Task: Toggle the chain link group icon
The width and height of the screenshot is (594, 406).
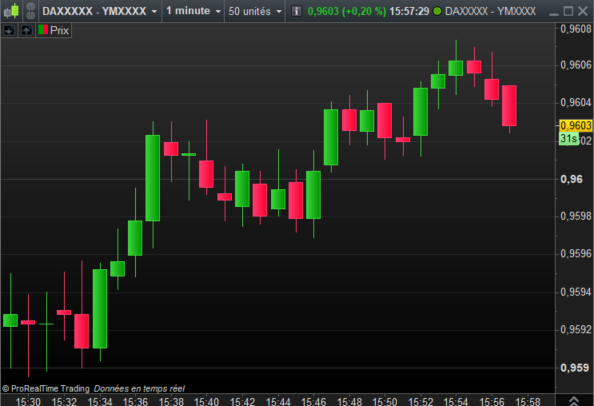Action: point(31,11)
